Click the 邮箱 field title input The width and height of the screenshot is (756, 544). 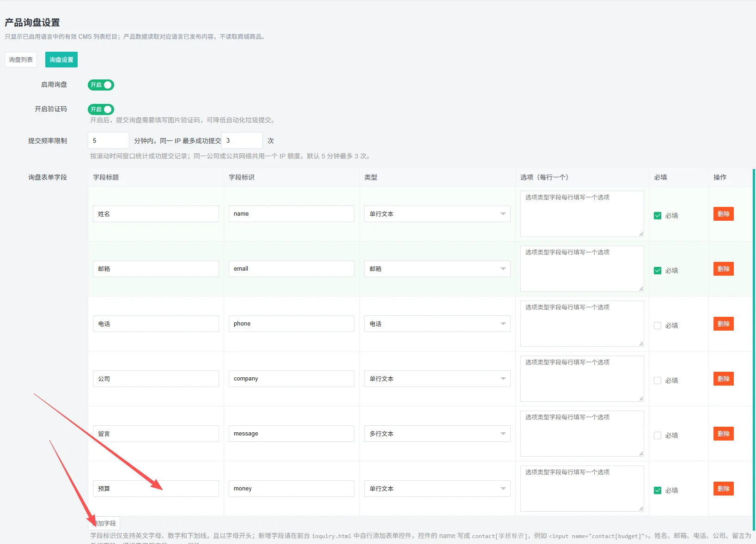coord(156,269)
